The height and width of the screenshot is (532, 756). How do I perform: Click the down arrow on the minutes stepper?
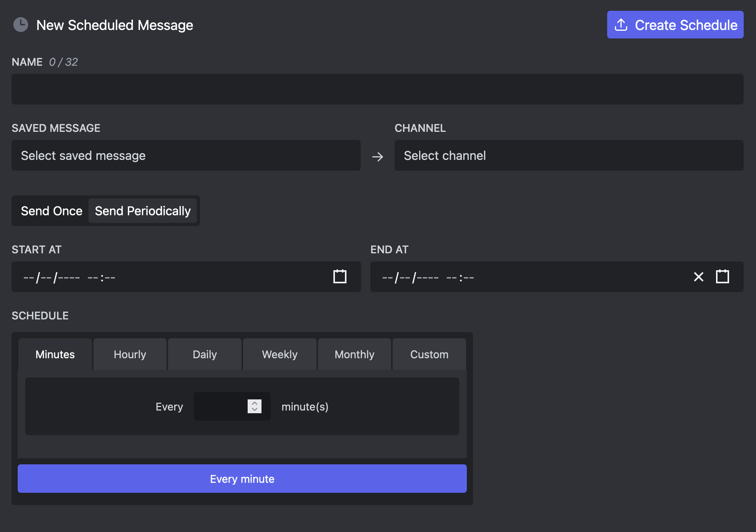[x=254, y=411]
